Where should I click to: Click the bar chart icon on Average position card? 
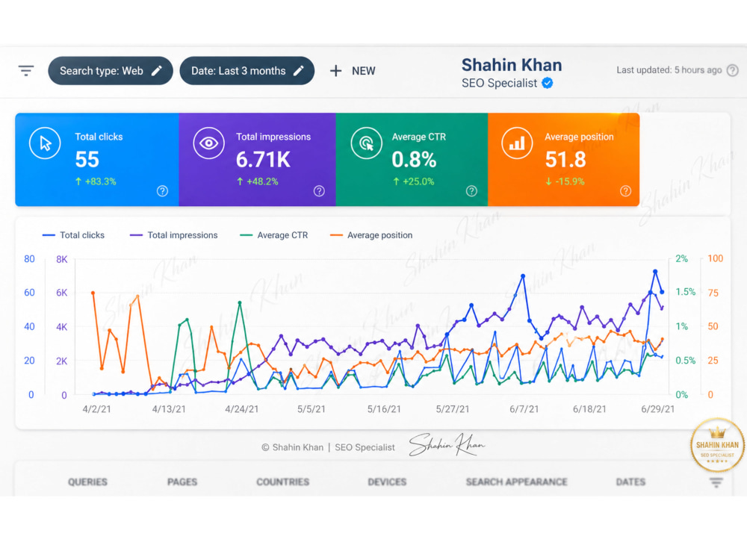517,143
